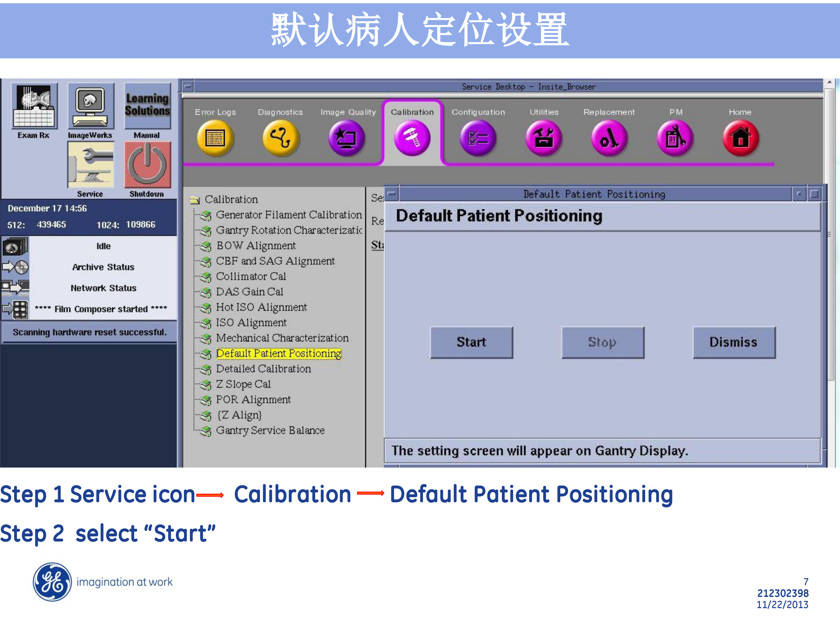Go to Home red house icon
The image size is (840, 630).
[x=741, y=137]
